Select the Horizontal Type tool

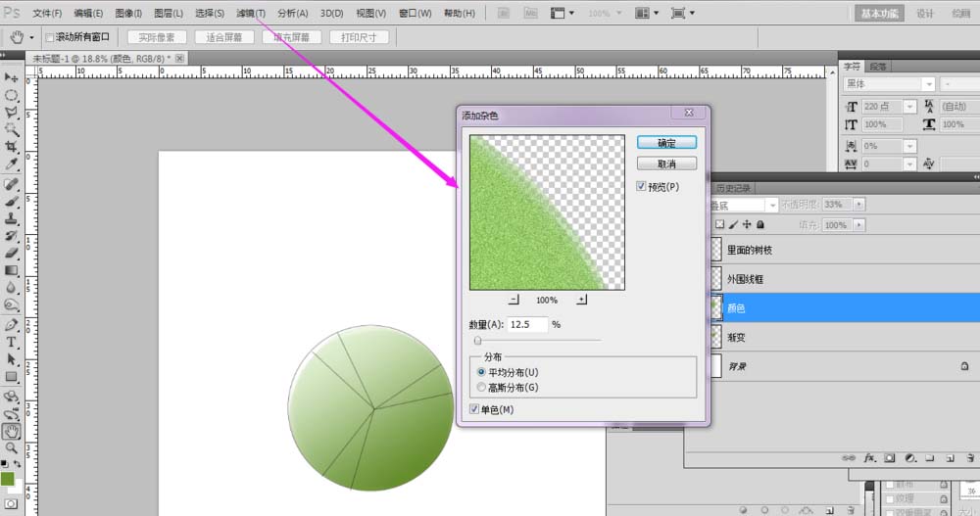[12, 342]
